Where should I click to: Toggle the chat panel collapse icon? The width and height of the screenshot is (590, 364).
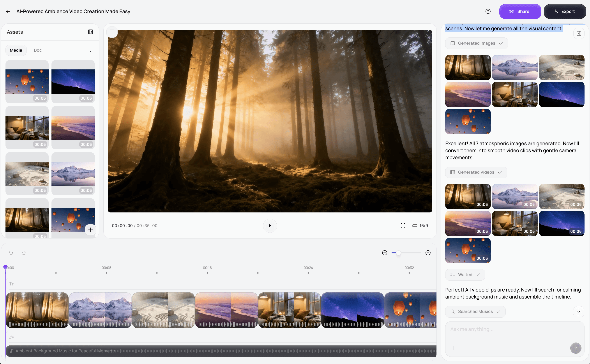(x=579, y=34)
